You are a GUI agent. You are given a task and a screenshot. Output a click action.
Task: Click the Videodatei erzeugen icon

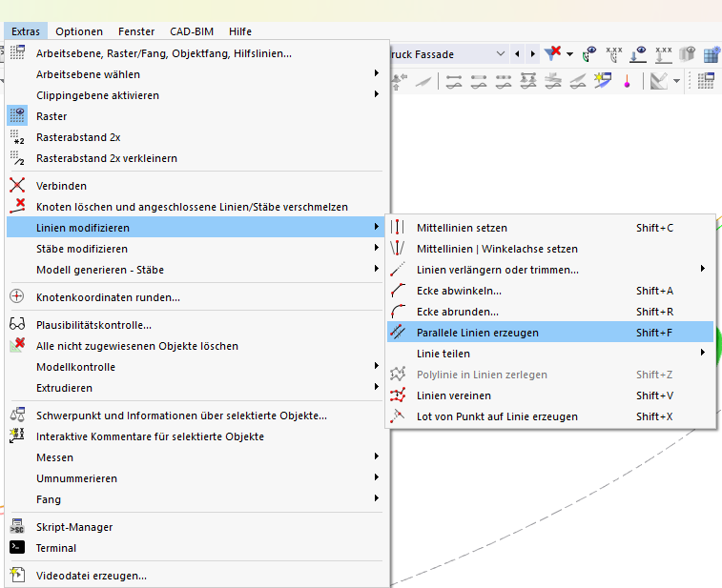coord(17,575)
